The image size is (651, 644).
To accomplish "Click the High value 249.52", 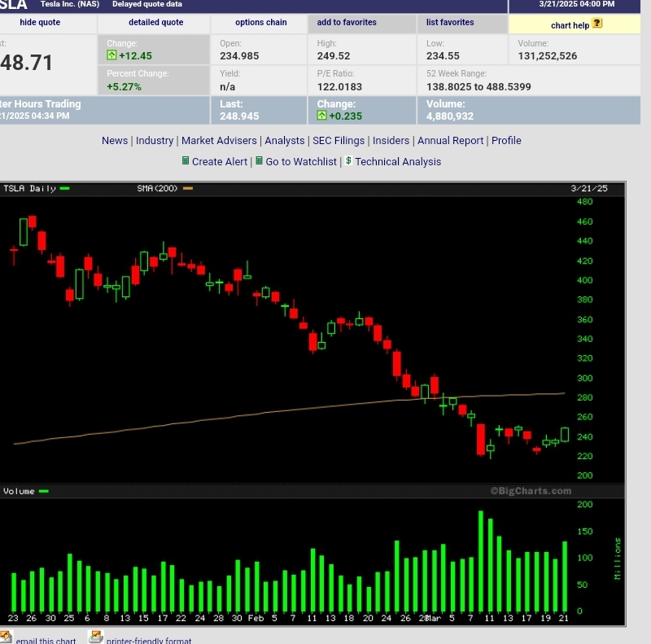I will [x=334, y=55].
